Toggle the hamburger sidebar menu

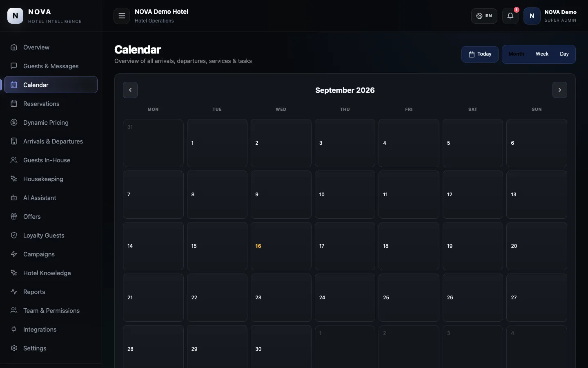[122, 16]
